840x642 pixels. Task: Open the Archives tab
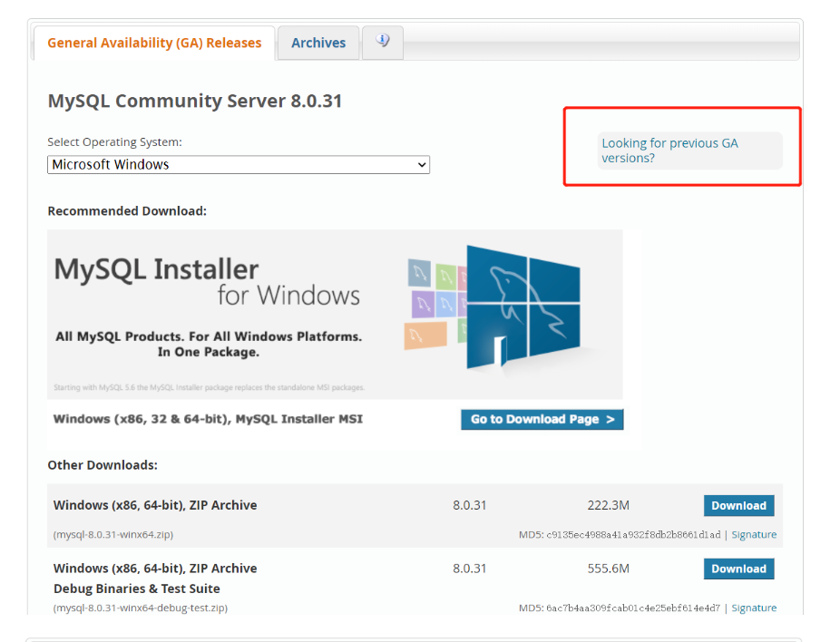point(318,43)
